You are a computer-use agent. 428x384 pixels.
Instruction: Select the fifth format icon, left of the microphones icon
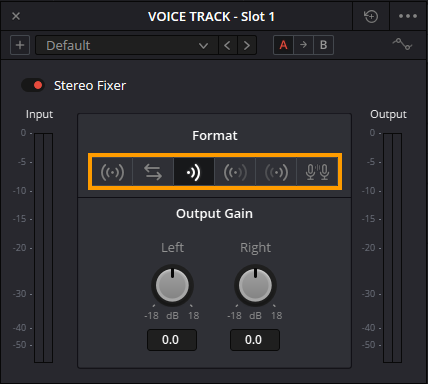click(276, 172)
